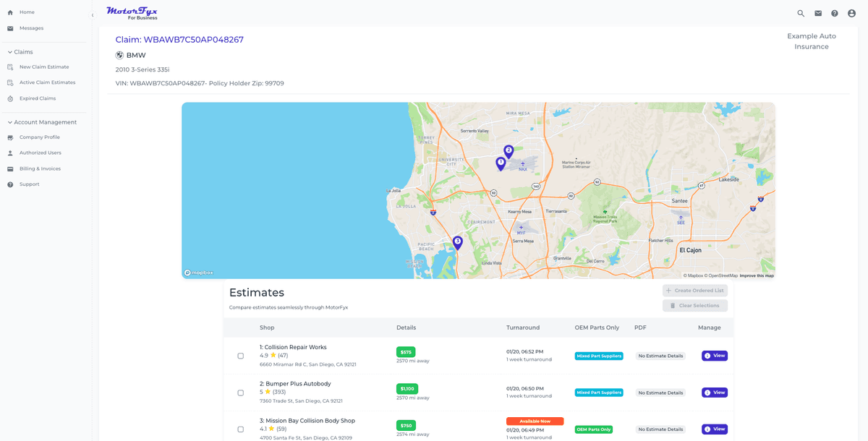868x441 pixels.
Task: View the Collision Repair Works estimate
Action: [714, 356]
